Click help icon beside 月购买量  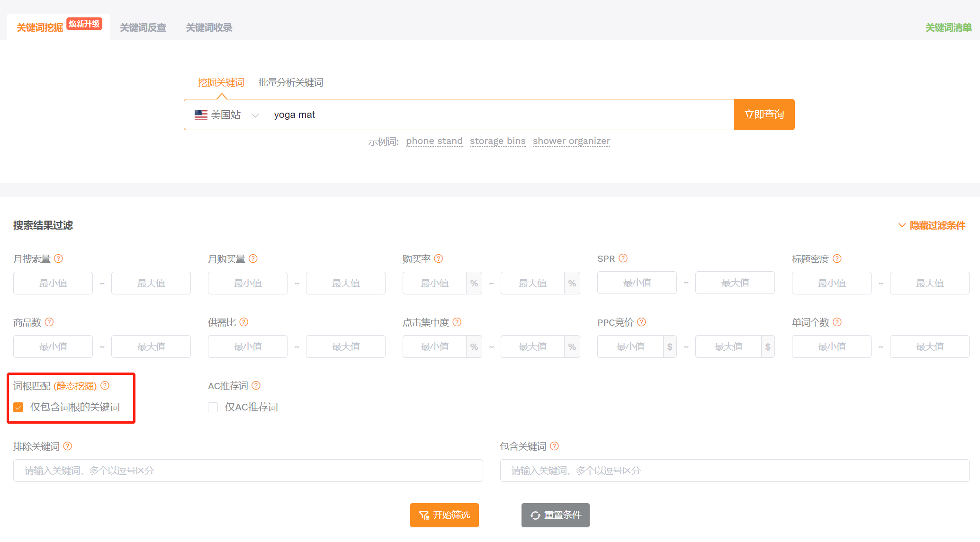[253, 258]
